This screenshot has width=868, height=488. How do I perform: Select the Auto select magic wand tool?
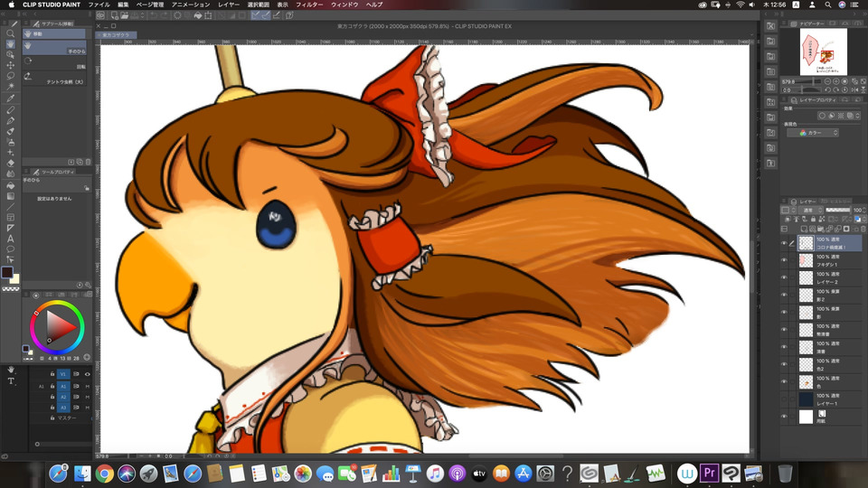(11, 87)
